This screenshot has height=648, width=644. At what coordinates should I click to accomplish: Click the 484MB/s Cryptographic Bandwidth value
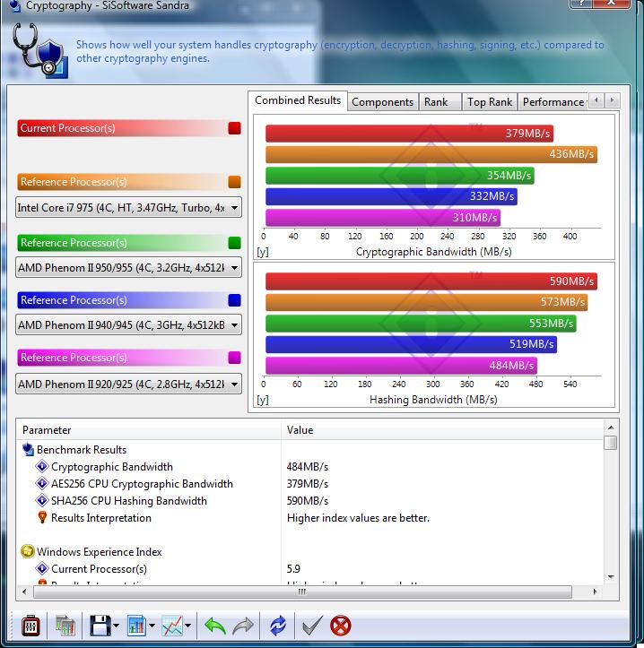[308, 467]
